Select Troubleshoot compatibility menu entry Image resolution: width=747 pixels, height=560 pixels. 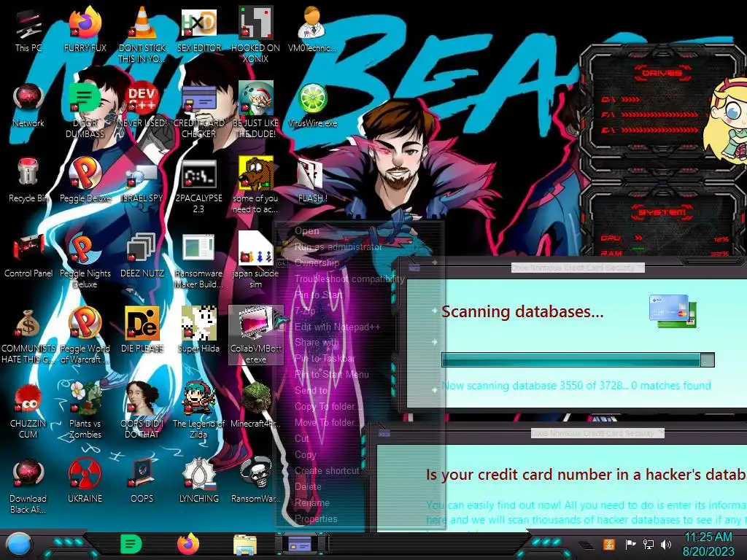click(349, 279)
